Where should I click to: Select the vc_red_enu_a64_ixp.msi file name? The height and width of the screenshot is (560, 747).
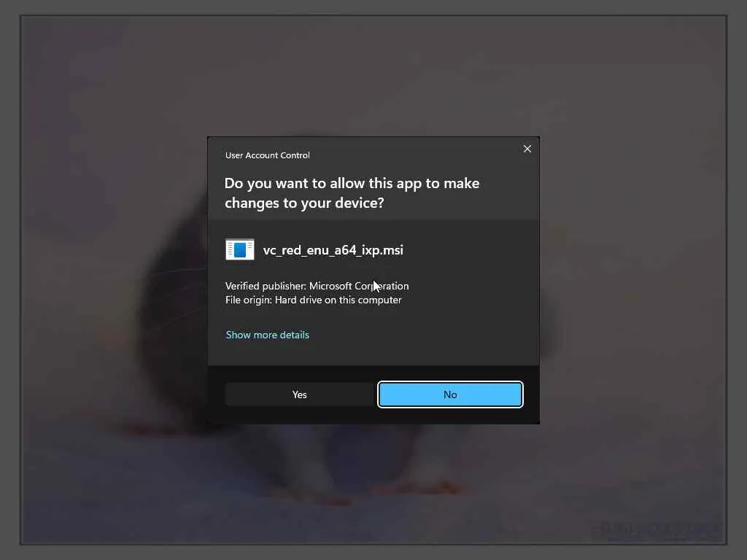point(333,250)
